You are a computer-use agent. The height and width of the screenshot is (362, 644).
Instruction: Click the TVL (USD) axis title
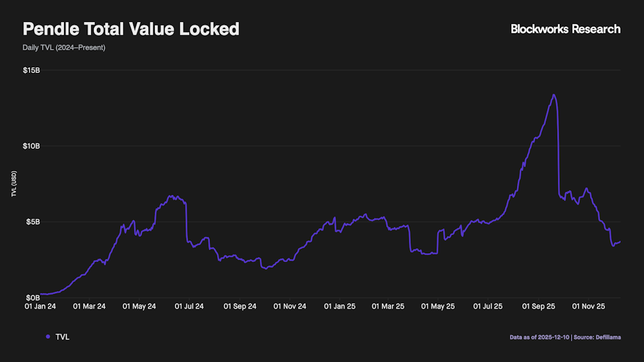click(13, 184)
